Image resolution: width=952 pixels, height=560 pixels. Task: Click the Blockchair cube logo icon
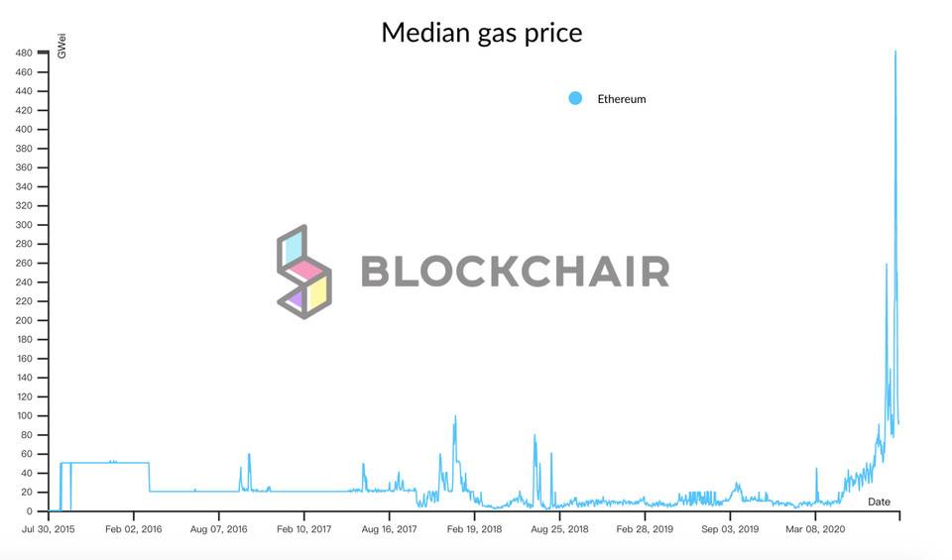[x=303, y=272]
